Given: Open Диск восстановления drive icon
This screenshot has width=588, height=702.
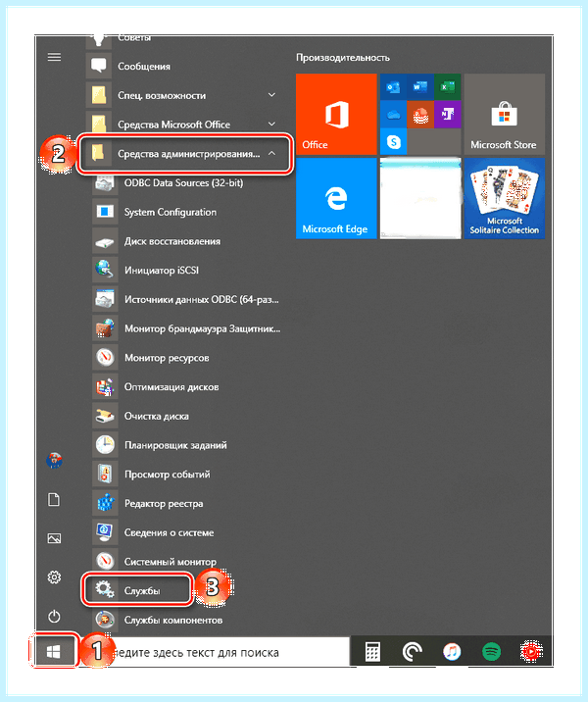Looking at the screenshot, I should (x=105, y=241).
